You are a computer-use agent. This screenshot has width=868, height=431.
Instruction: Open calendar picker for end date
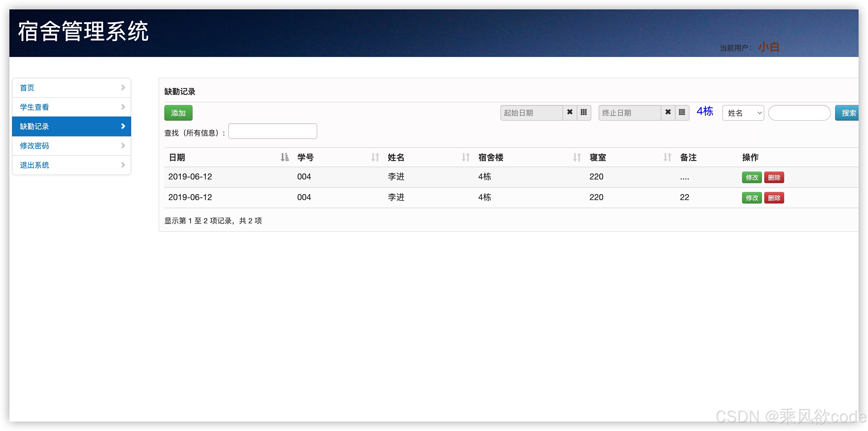(x=682, y=112)
